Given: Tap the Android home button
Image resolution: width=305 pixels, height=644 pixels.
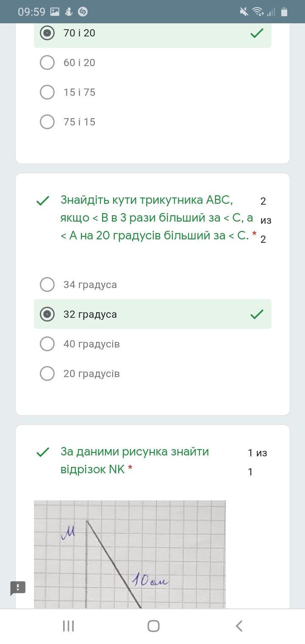Looking at the screenshot, I should pyautogui.click(x=153, y=626).
